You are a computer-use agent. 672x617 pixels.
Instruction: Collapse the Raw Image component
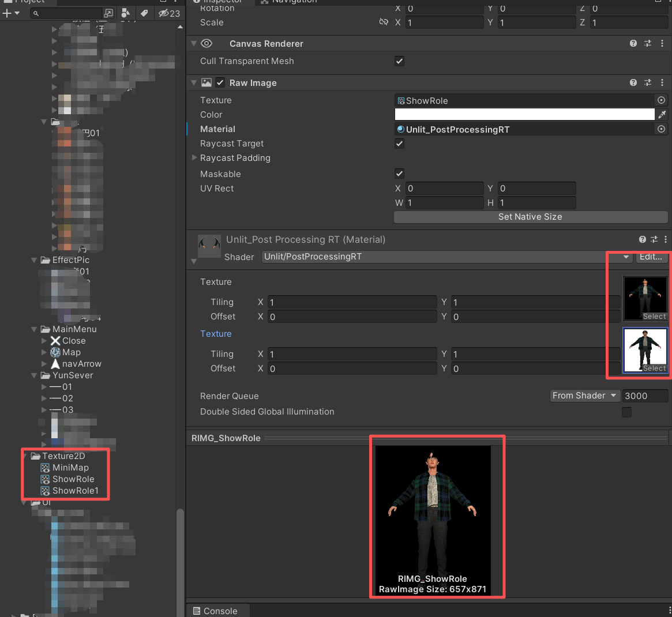point(194,82)
